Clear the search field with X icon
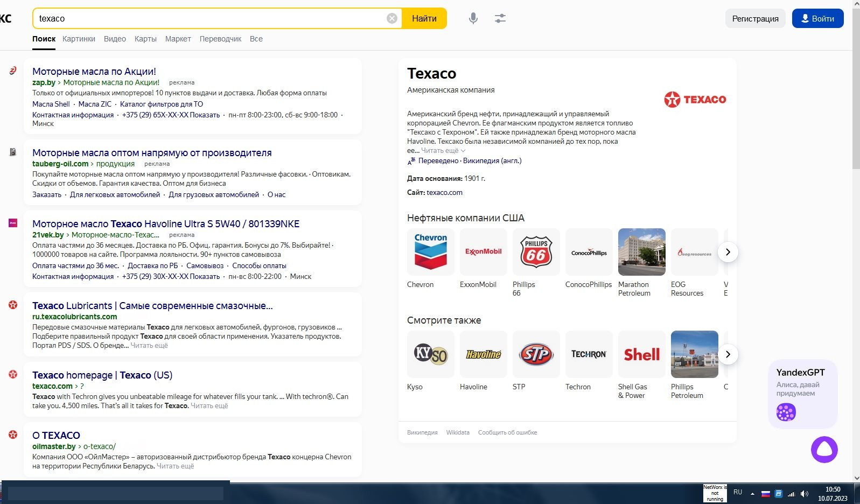Screen dimensions: 860x504 [x=392, y=18]
